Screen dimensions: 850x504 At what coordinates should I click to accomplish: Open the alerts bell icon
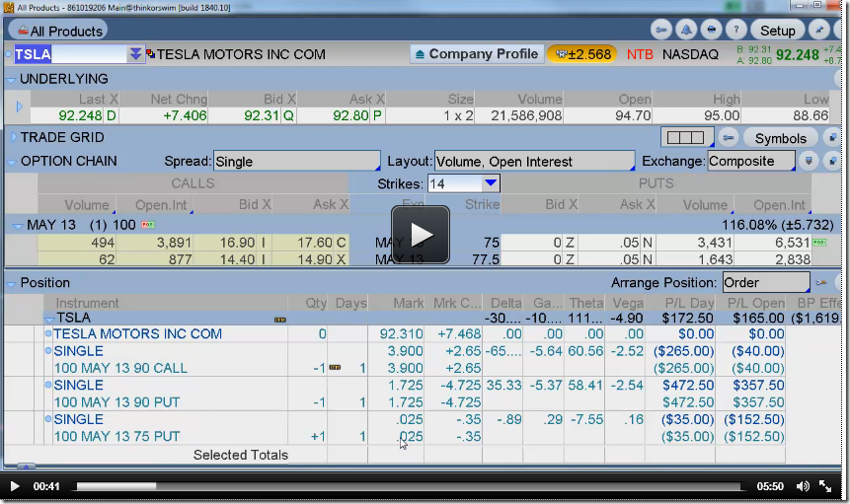[x=686, y=31]
